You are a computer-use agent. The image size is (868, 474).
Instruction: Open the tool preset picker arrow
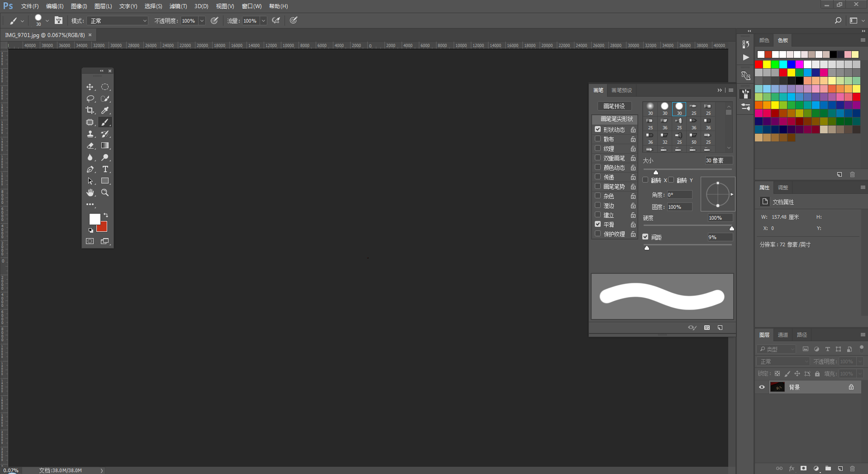click(x=22, y=21)
